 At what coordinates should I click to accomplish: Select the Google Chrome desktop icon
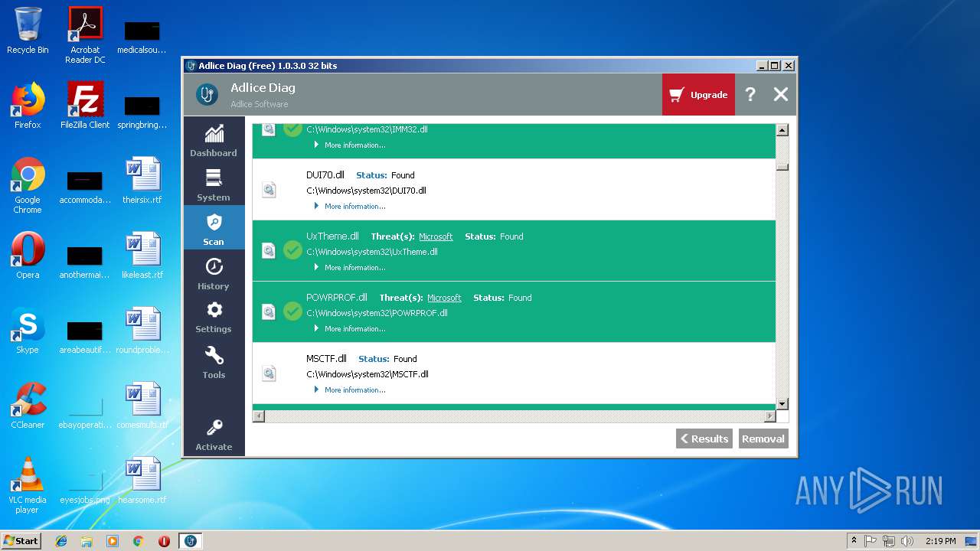pos(28,185)
